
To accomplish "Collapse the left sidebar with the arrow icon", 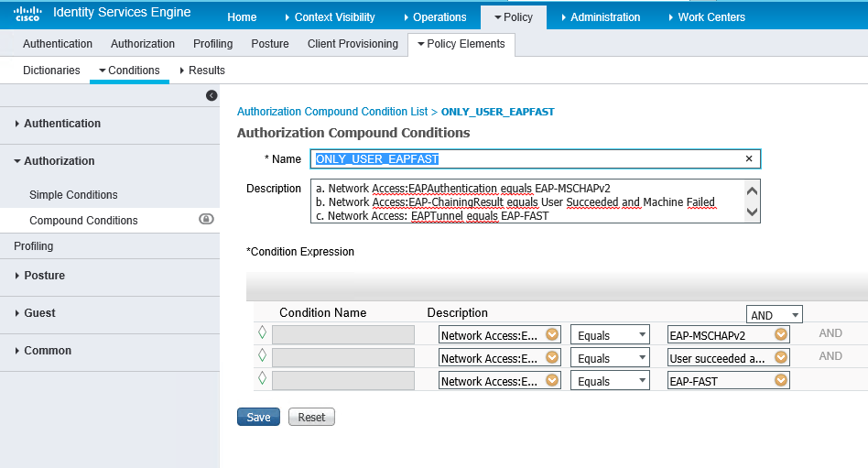I will point(212,96).
